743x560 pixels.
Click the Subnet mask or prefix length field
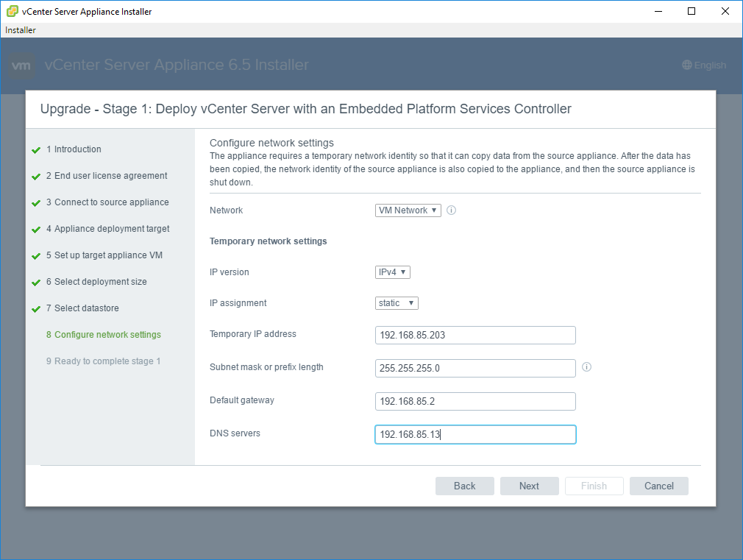pyautogui.click(x=475, y=369)
